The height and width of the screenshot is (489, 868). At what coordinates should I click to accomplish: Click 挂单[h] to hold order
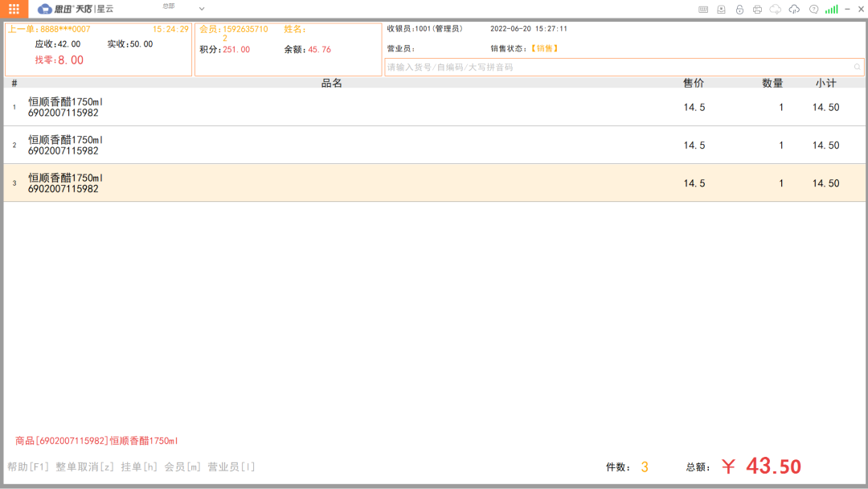[x=140, y=467]
